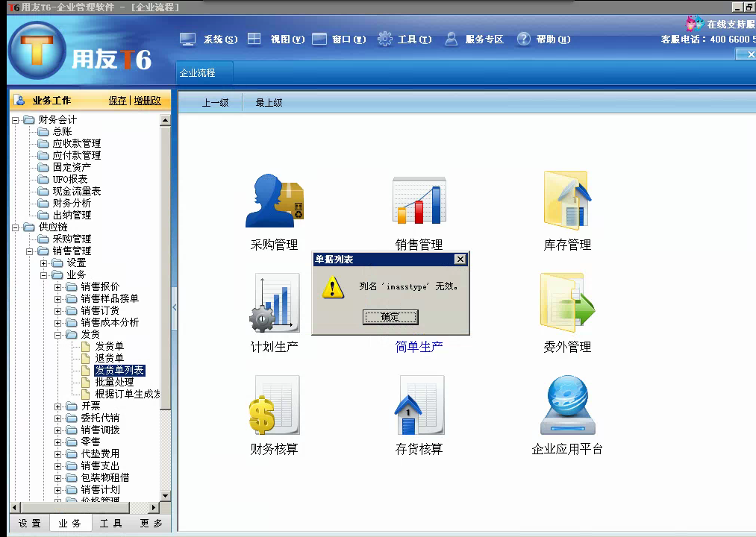The height and width of the screenshot is (537, 756).
Task: Collapse the 供应链 tree node
Action: [16, 227]
